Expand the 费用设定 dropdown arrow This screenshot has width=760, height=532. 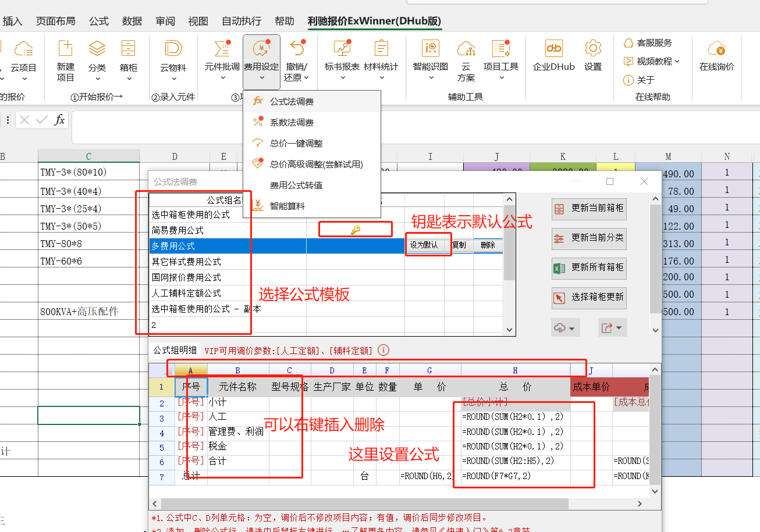pyautogui.click(x=261, y=78)
